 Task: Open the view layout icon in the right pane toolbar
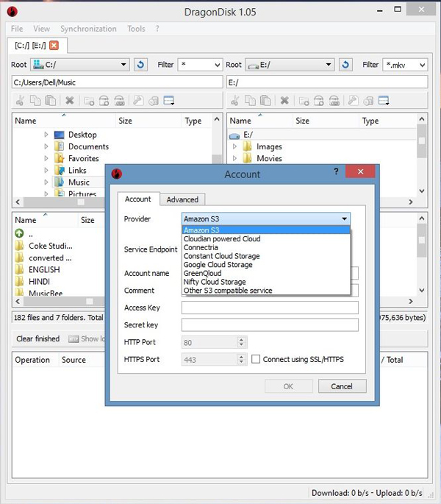click(384, 101)
